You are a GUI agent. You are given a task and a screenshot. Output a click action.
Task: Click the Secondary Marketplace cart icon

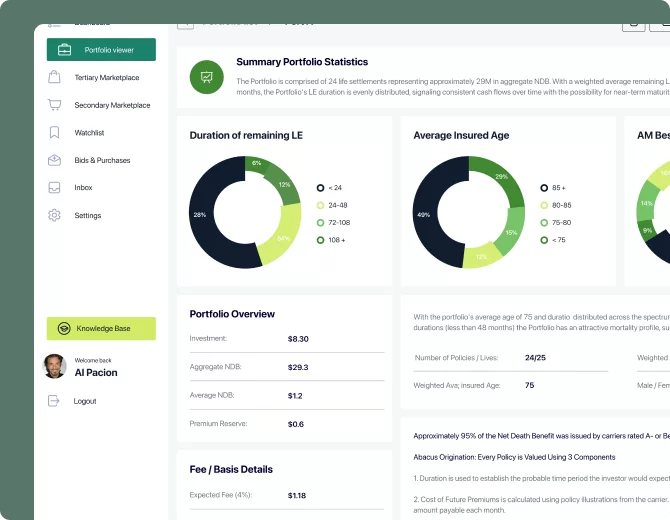click(x=54, y=105)
